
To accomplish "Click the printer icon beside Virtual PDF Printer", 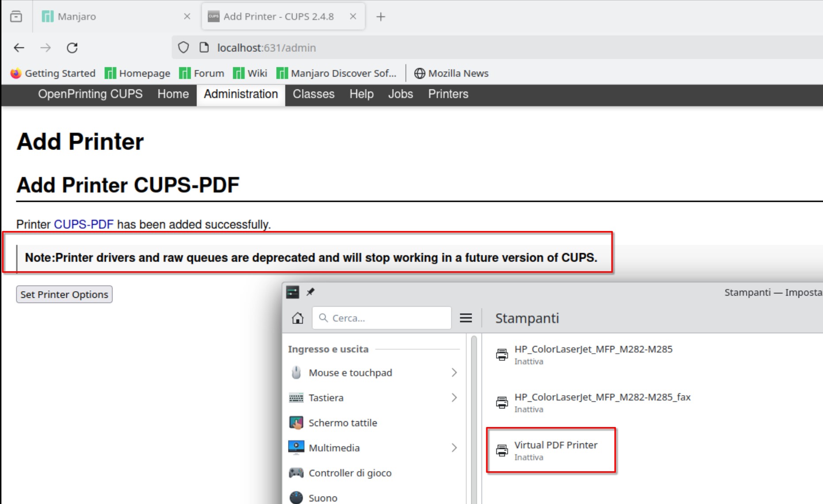I will click(502, 450).
